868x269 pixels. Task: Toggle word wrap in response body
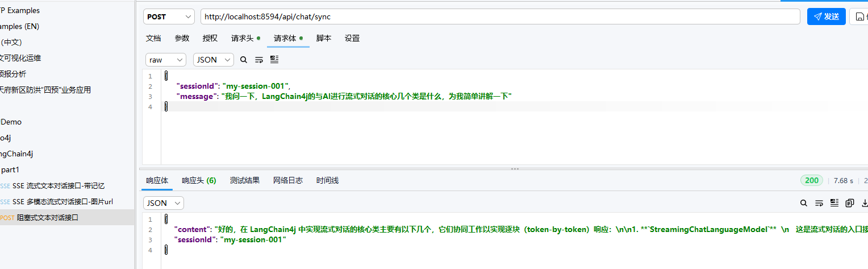(819, 203)
